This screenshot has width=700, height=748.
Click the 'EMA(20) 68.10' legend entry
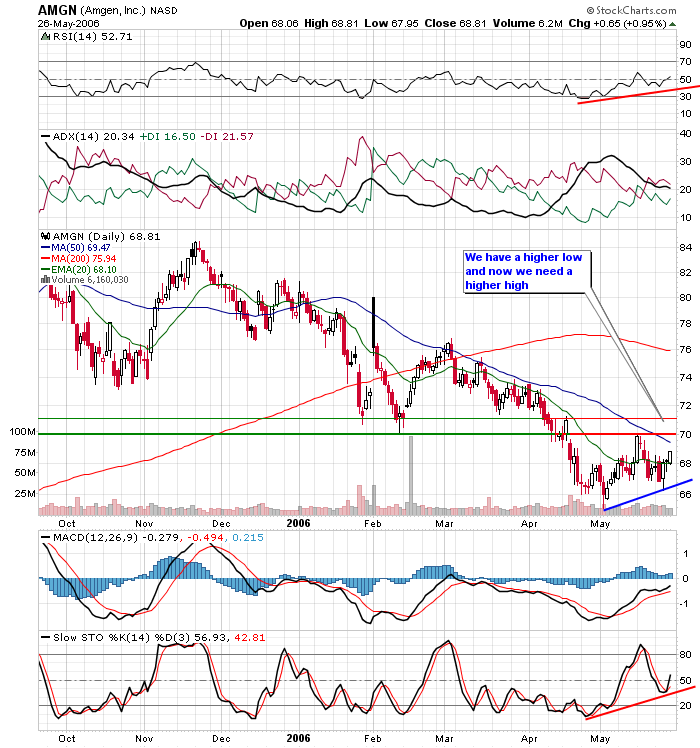(84, 270)
